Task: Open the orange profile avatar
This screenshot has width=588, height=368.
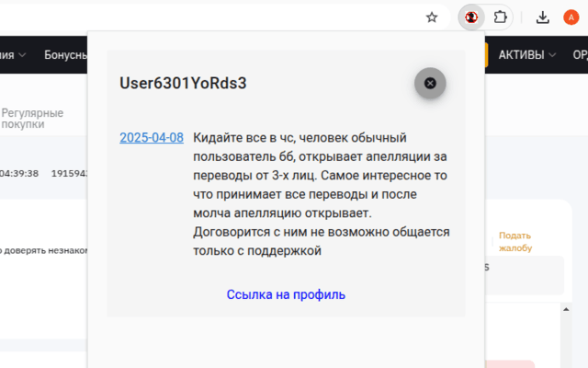Action: coord(571,17)
